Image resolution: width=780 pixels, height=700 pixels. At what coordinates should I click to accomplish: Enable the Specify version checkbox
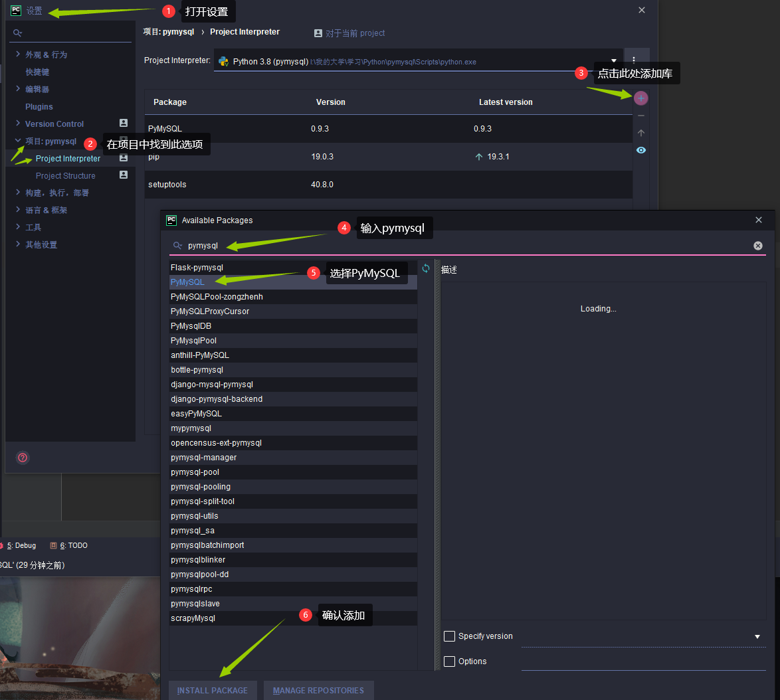(449, 636)
